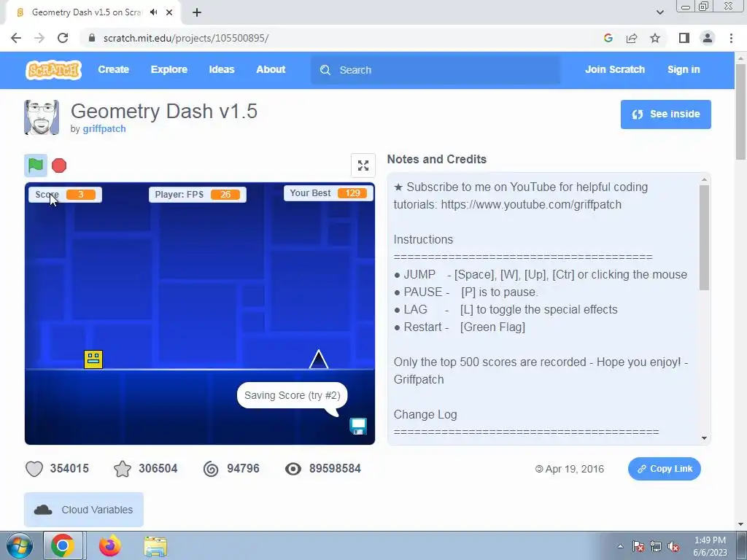Favorite the project with the star icon

coord(123,469)
